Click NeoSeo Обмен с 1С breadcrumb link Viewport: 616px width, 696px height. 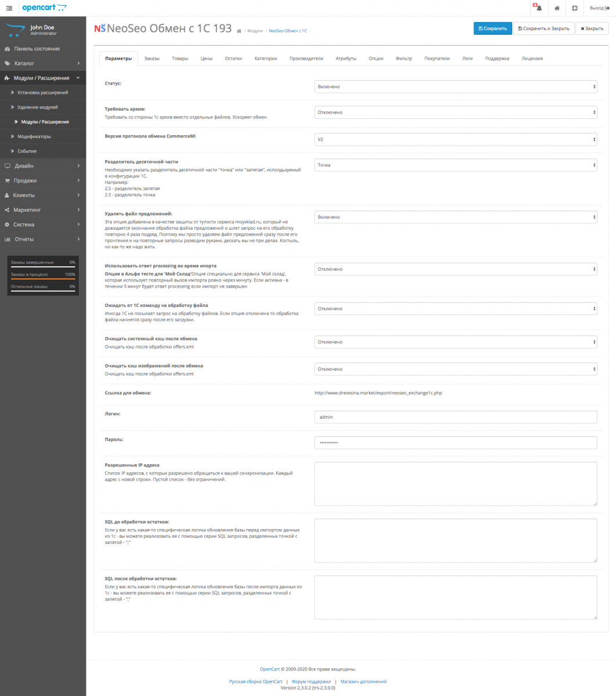288,31
